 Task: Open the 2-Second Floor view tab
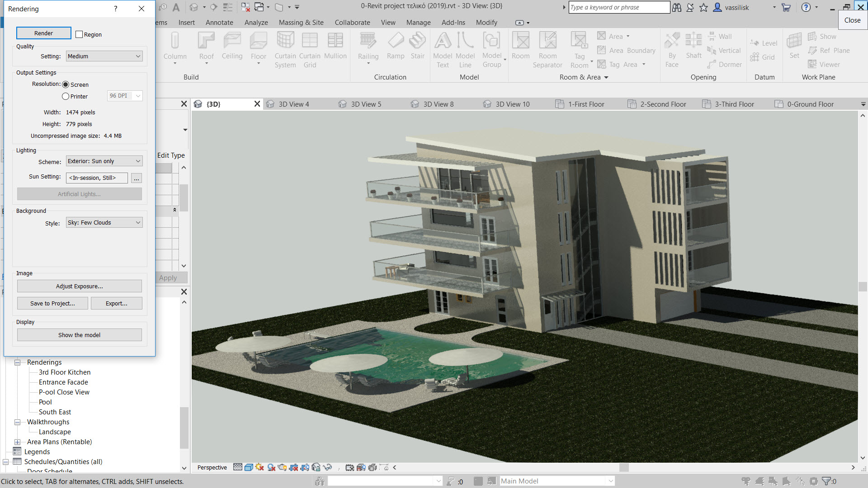(663, 104)
